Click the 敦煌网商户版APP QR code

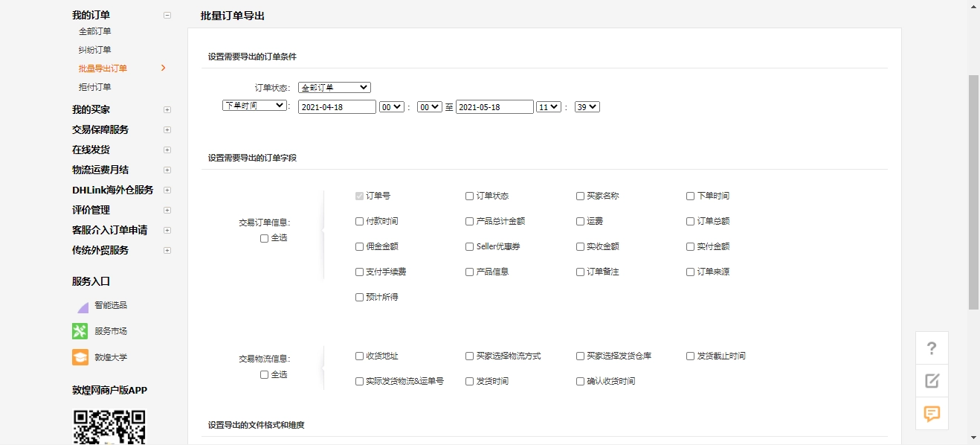pos(109,426)
